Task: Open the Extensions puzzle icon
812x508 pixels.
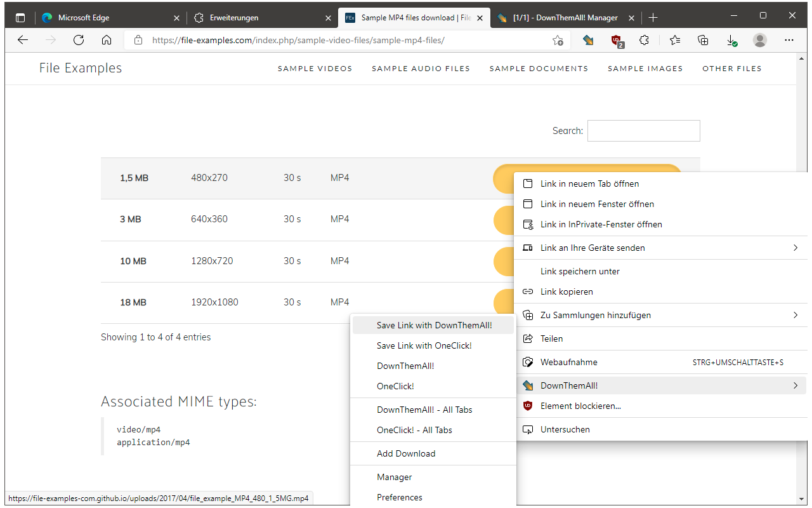Action: click(644, 40)
